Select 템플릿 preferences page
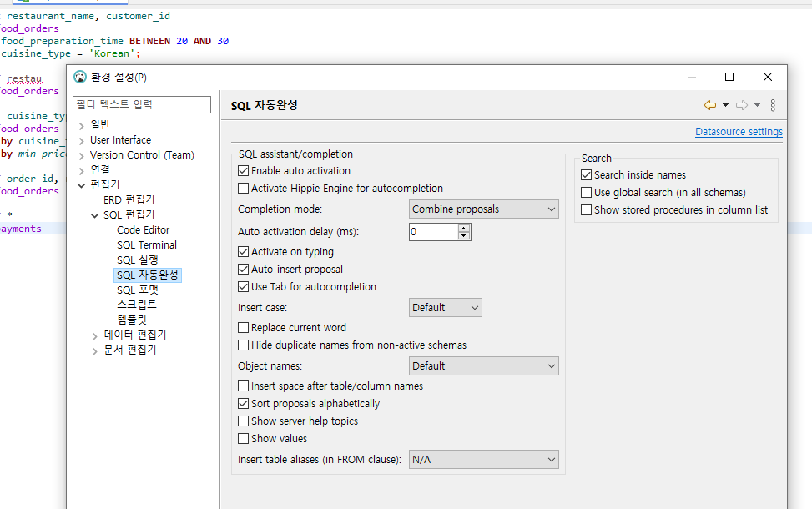812x509 pixels. pos(132,320)
